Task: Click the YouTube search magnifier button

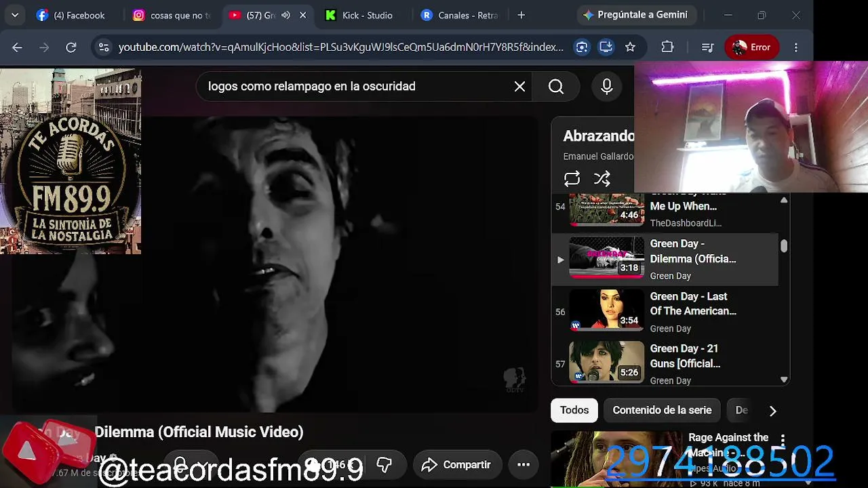Action: point(556,86)
